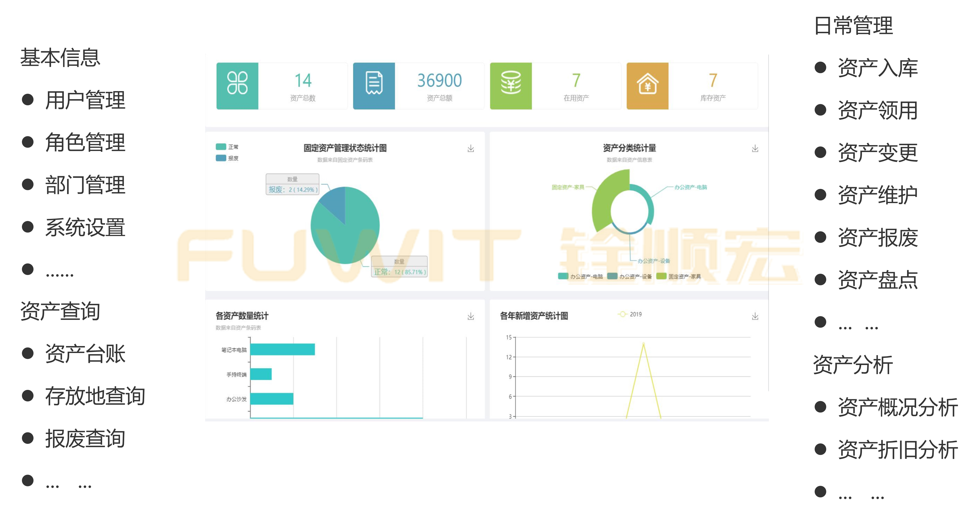Viewport: 980px width, 512px height.
Task: Download the yearly new assets line chart
Action: click(x=755, y=316)
